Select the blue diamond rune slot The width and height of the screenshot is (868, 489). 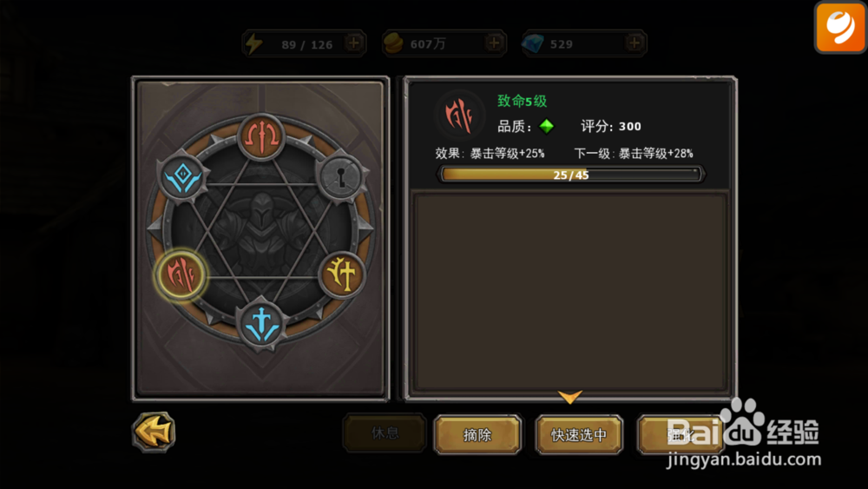tap(182, 177)
